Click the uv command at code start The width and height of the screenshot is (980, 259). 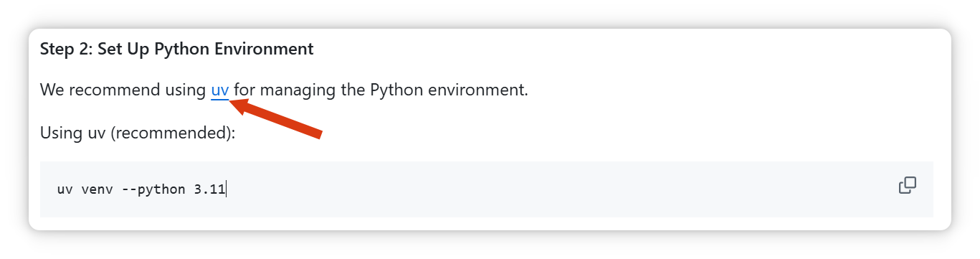65,190
